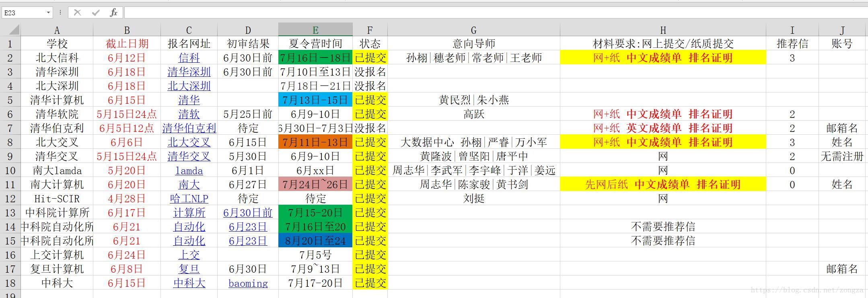This screenshot has height=298, width=868.
Task: Click the formula bar options dots
Action: (60, 13)
